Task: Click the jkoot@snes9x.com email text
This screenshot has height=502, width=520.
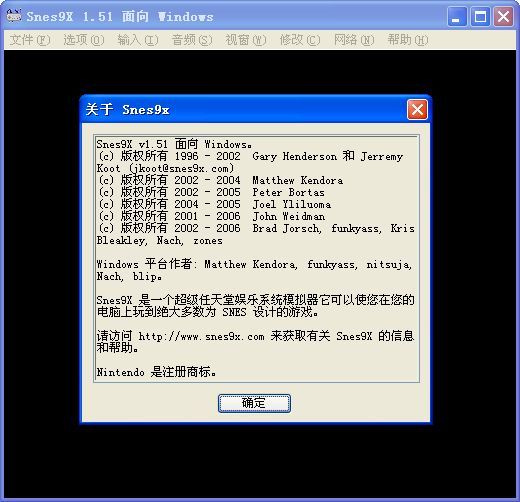Action: pyautogui.click(x=182, y=168)
